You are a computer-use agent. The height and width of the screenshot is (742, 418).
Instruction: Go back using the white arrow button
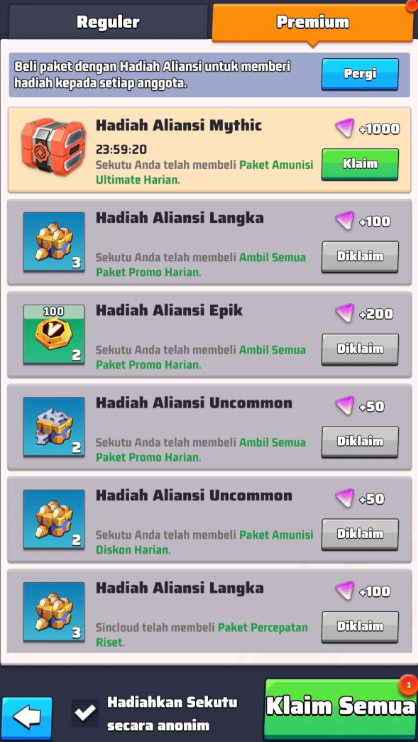click(x=27, y=718)
